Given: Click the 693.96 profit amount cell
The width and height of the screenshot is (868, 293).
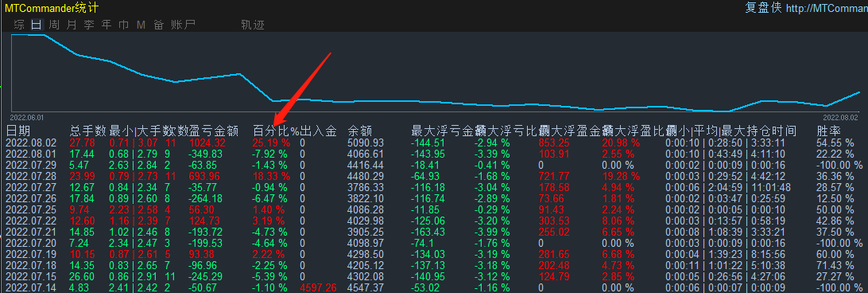Looking at the screenshot, I should pyautogui.click(x=204, y=176).
